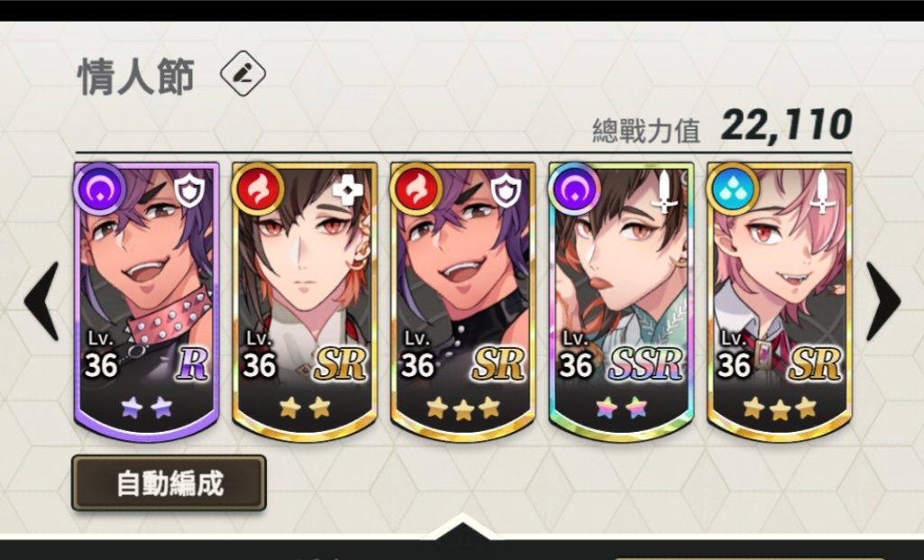Click the 情人節 team name label
Screen dimensions: 924x560
coord(136,77)
